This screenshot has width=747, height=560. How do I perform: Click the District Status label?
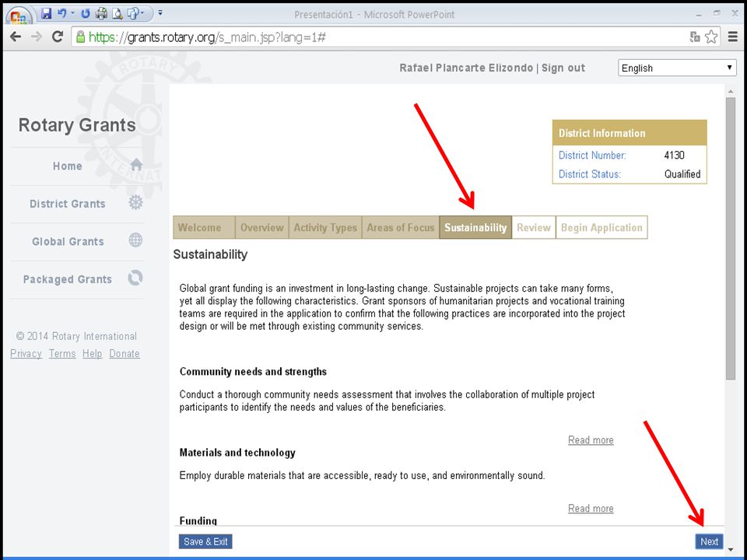pos(589,174)
